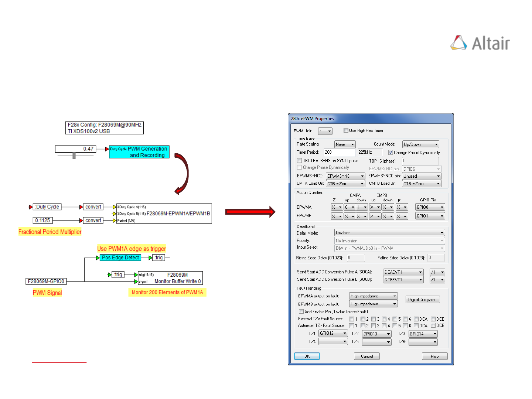Click the Cancel button
Screen dimensions: 532x399
tap(367, 356)
